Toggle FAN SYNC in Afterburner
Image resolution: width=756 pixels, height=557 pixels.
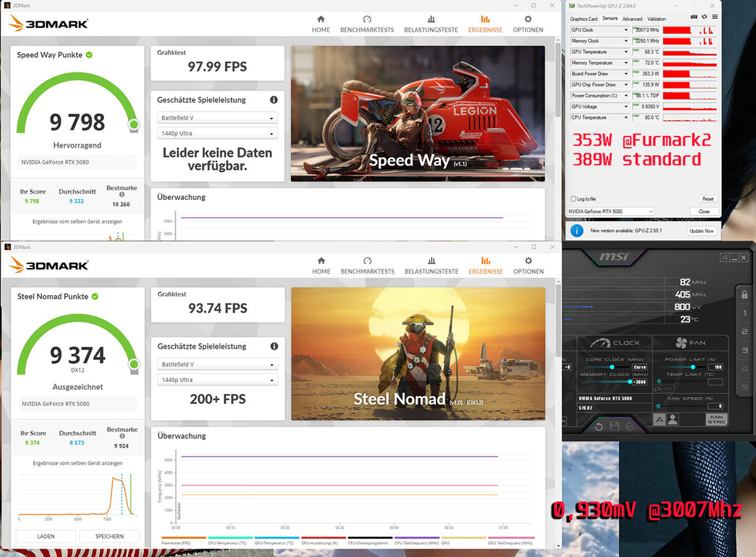pyautogui.click(x=716, y=420)
